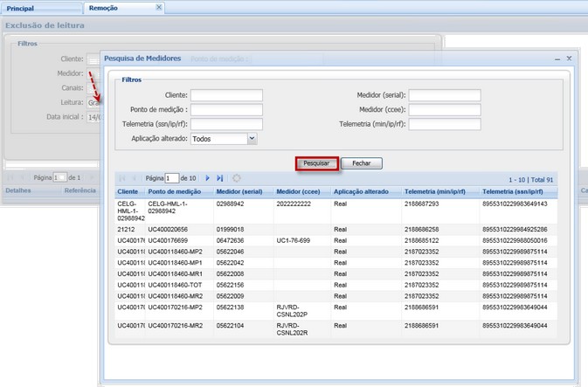Sort by Medidor (serial) column header

(x=239, y=190)
